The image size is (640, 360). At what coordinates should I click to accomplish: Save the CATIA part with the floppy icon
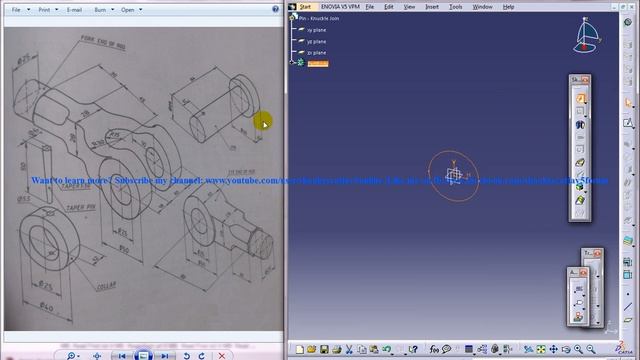click(x=324, y=349)
